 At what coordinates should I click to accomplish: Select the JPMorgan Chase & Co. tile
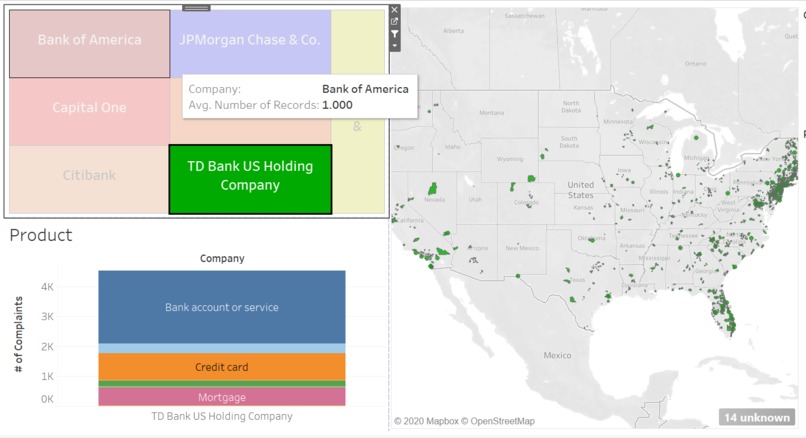point(250,42)
